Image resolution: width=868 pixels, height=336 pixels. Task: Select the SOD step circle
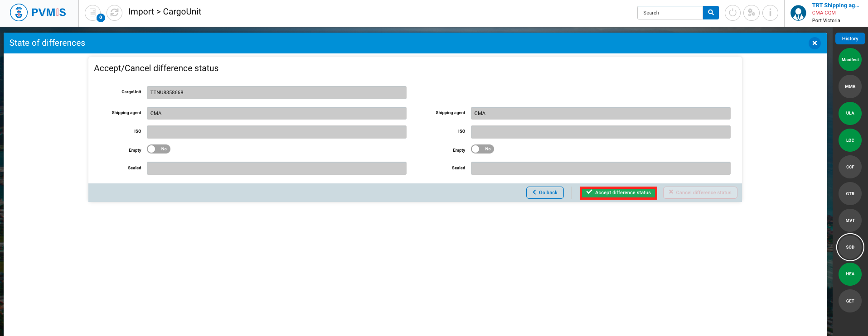click(850, 247)
